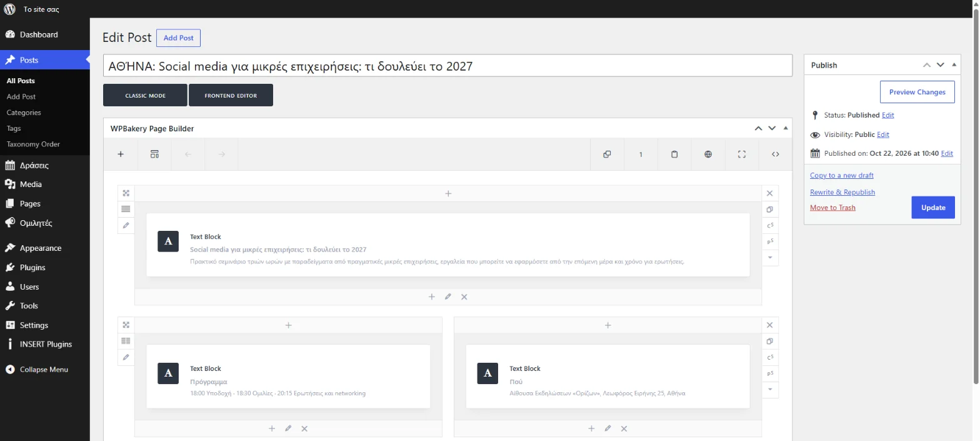
Task: Delete the single-column row with right X
Action: (x=770, y=193)
